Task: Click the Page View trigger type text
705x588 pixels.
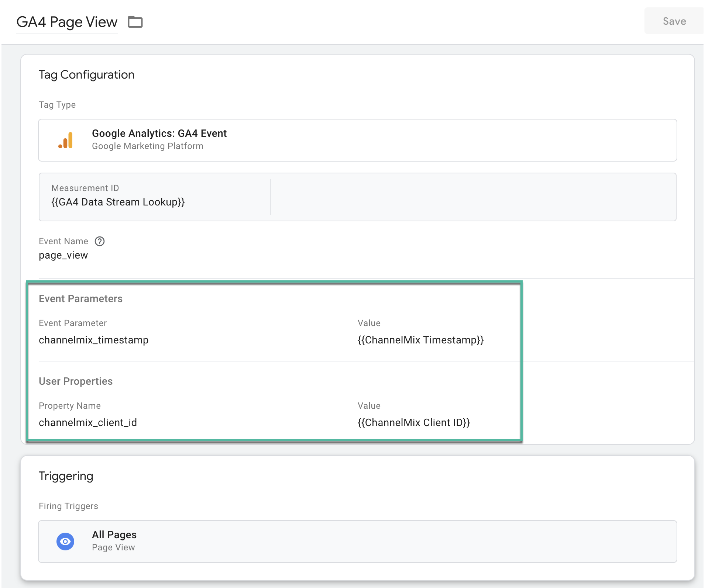Action: click(113, 547)
